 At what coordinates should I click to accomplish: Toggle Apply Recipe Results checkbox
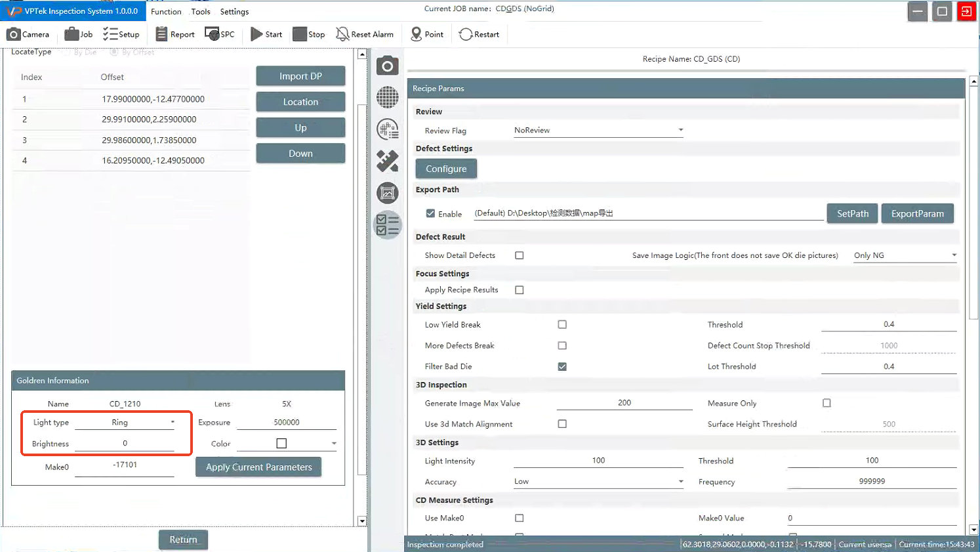(x=520, y=289)
